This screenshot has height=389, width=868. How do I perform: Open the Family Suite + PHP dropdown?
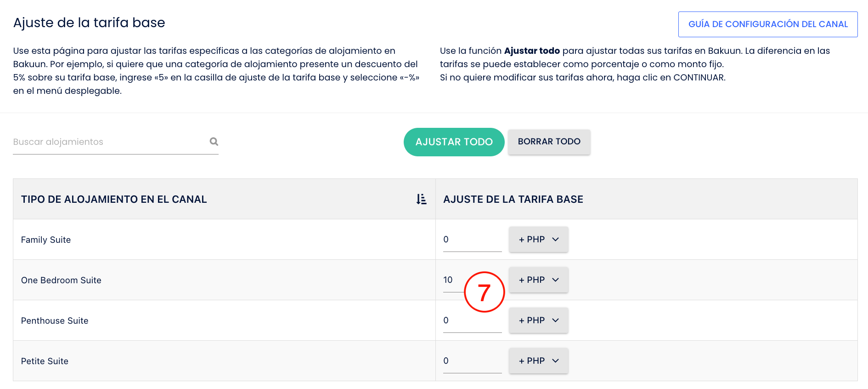coord(539,240)
